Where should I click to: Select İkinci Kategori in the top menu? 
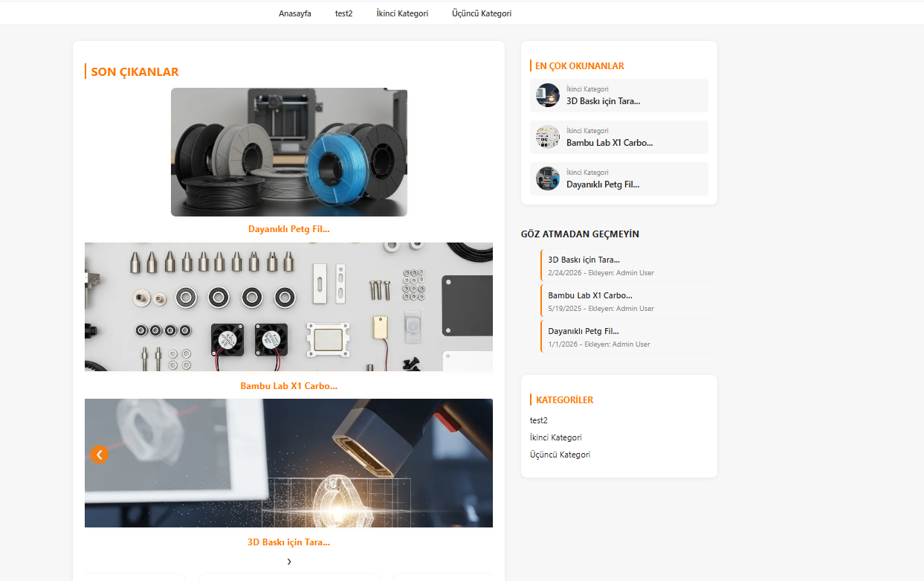pyautogui.click(x=402, y=13)
